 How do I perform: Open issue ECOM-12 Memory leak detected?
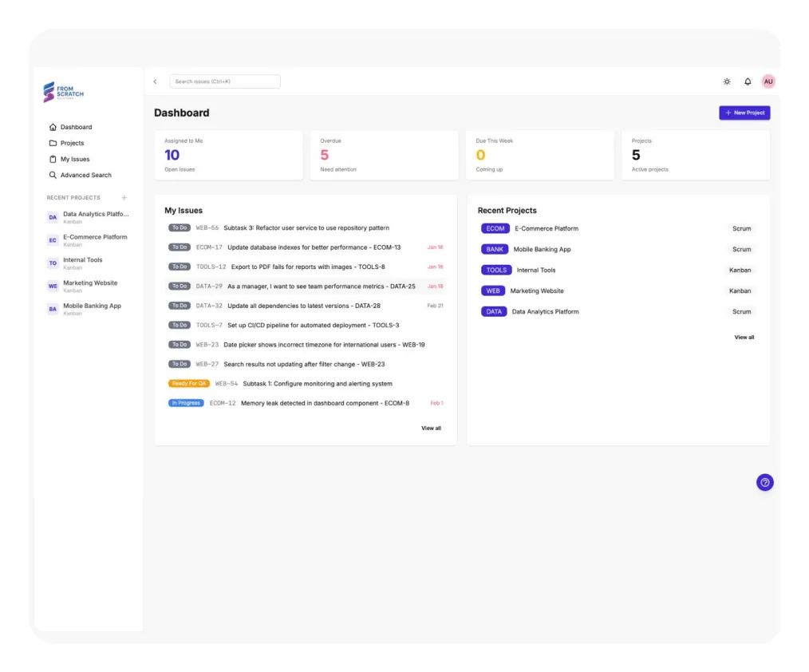coord(325,403)
